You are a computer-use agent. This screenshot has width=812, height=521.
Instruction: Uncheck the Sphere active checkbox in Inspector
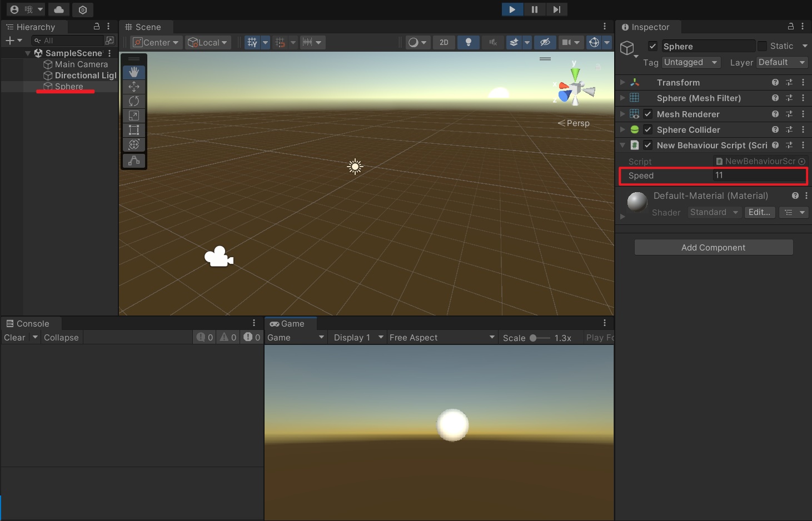(653, 46)
